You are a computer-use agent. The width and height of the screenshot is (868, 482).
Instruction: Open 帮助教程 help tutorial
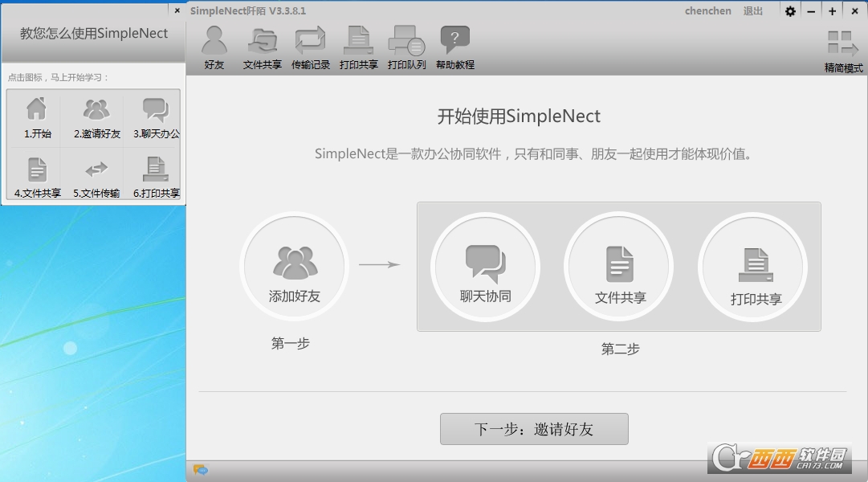[x=455, y=47]
